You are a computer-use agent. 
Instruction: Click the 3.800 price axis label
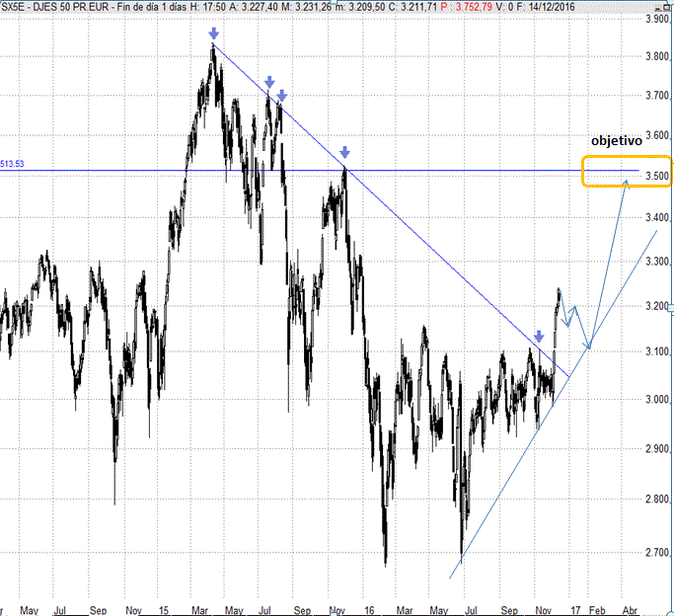657,56
